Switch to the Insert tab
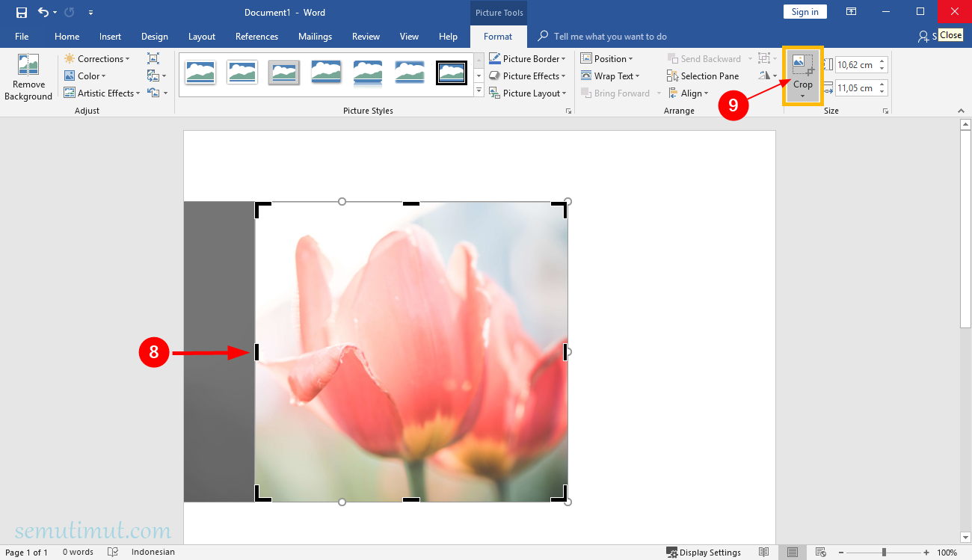 coord(110,36)
